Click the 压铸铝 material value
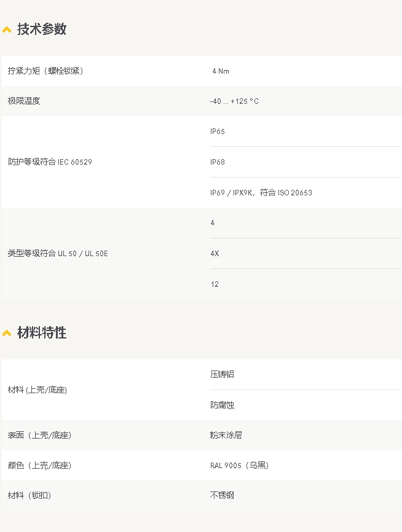This screenshot has height=532, width=402. [222, 374]
